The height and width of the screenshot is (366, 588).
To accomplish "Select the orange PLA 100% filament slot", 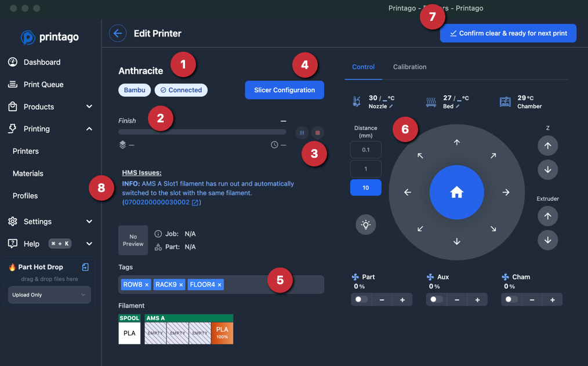I will tap(222, 333).
